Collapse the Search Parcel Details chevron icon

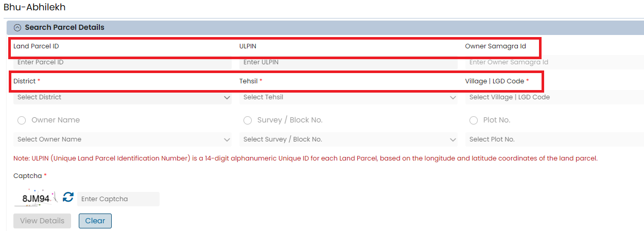pos(18,28)
